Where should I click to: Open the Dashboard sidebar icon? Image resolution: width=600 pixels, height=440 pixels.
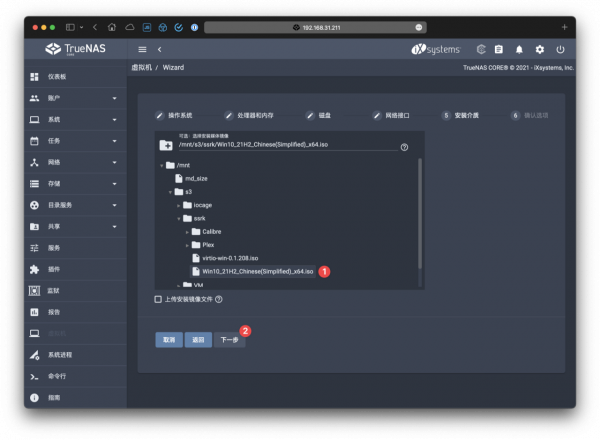pos(34,77)
